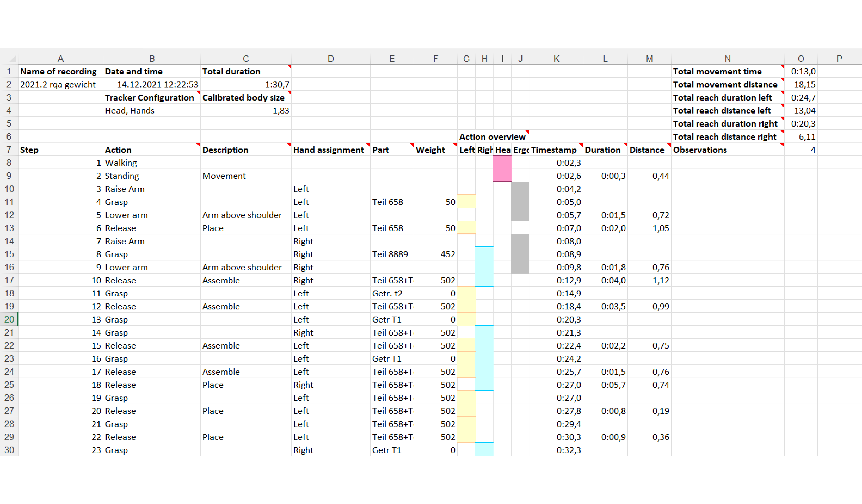Click the distance value '0,36'
Screen dimensions: 862x504
(x=650, y=437)
